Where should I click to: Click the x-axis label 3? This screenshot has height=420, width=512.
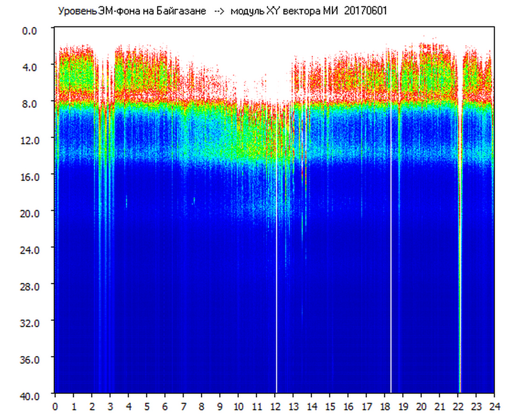coord(110,406)
